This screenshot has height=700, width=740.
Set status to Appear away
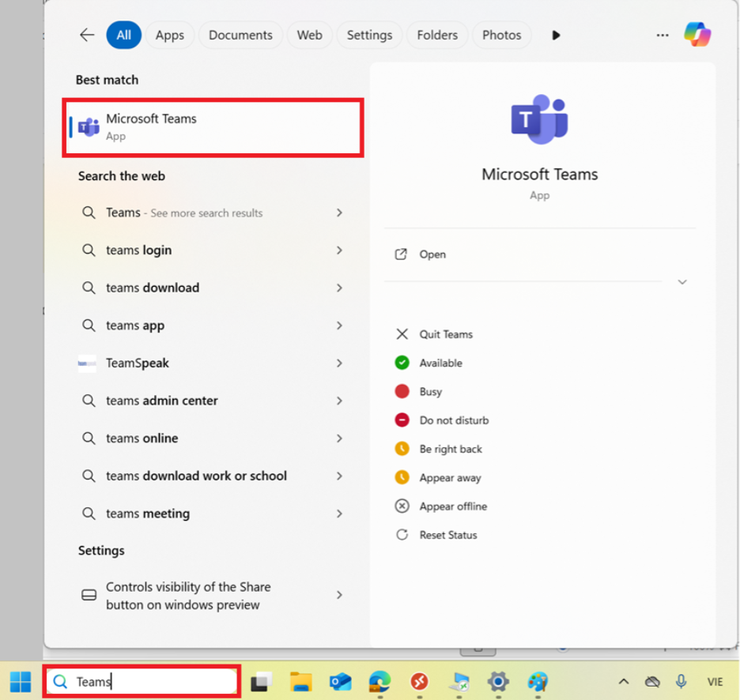pos(438,477)
